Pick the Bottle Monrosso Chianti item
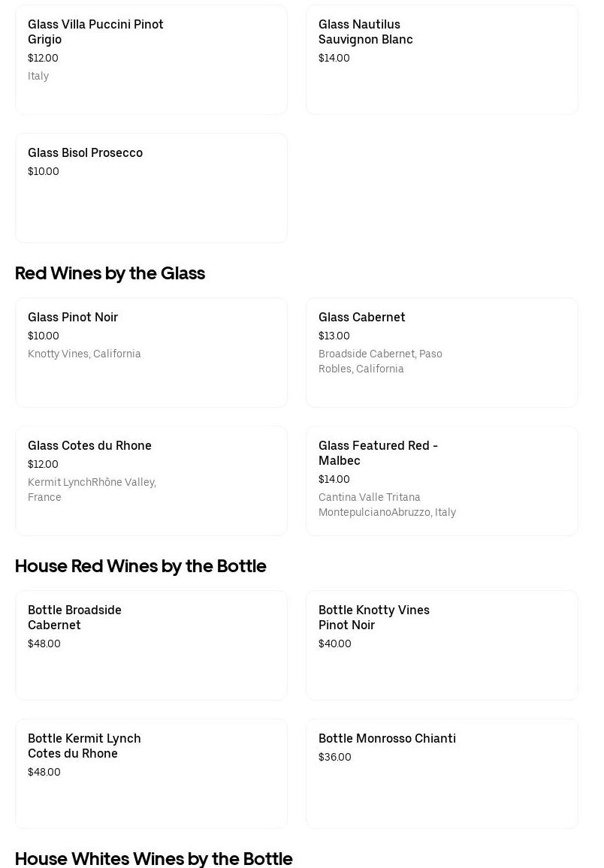 pos(442,773)
